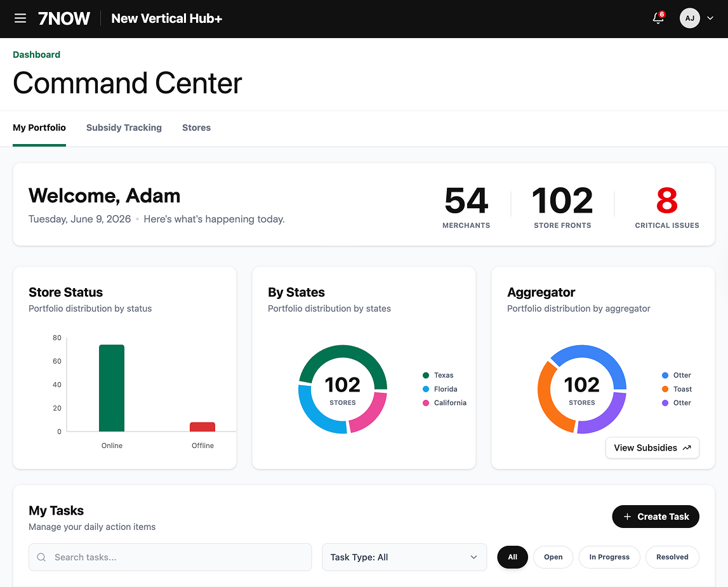This screenshot has height=587, width=728.
Task: Click the blue Otter legend dot
Action: click(665, 375)
